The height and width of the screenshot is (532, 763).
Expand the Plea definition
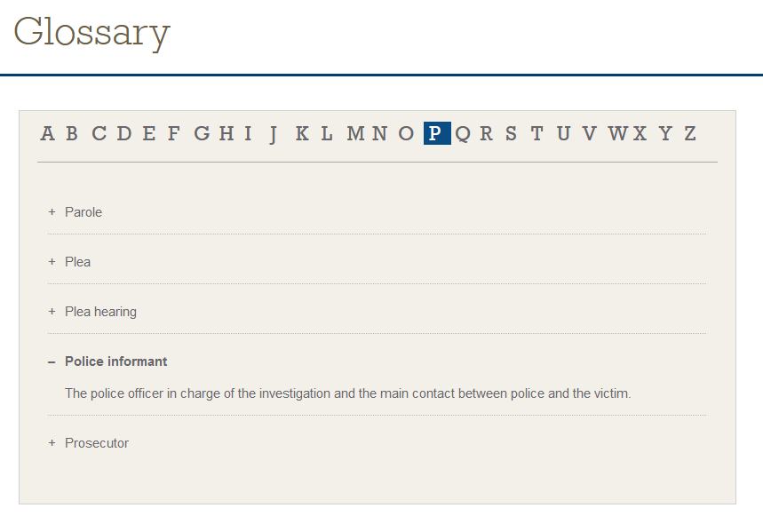coord(77,262)
